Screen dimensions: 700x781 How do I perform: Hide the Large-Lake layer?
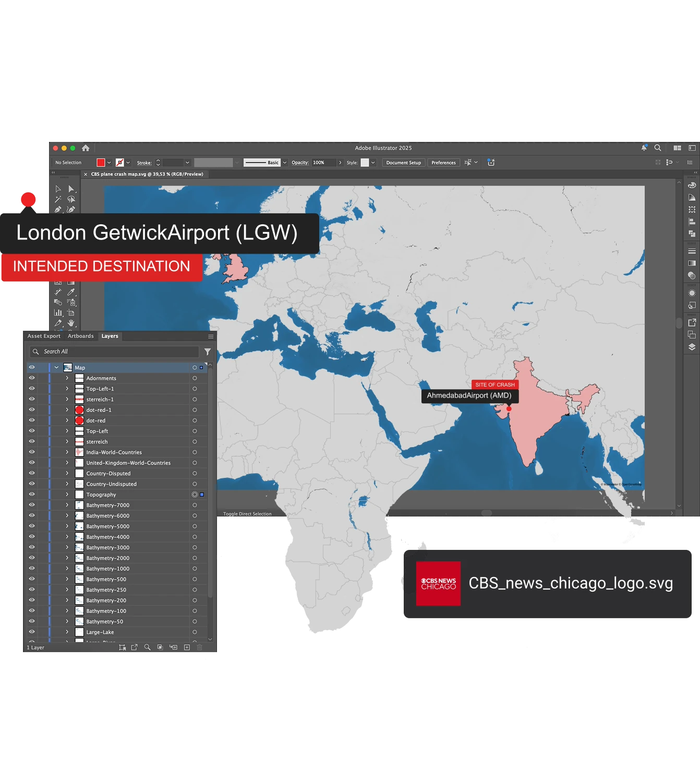pos(32,632)
